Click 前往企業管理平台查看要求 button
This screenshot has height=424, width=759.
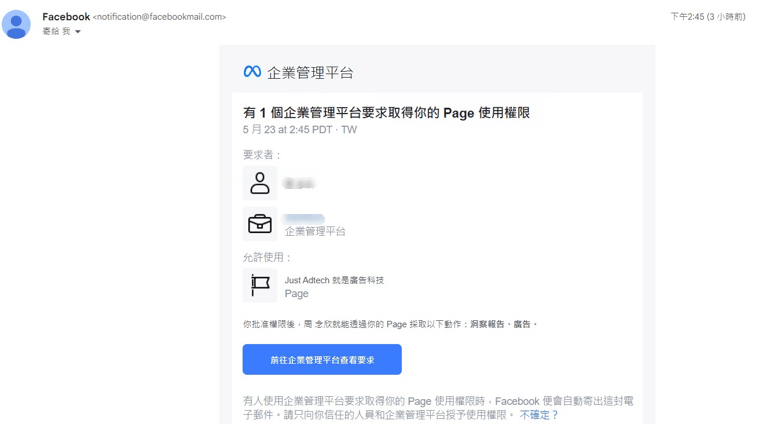tap(322, 360)
